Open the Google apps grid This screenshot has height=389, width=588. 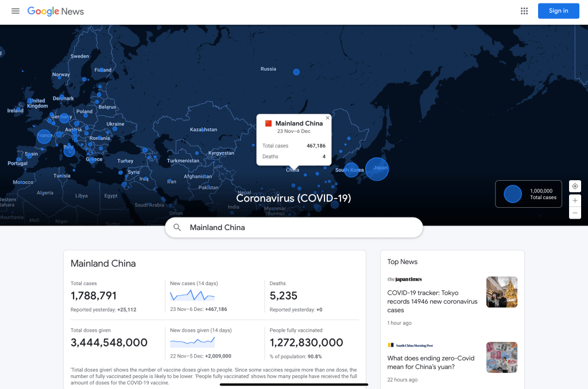point(524,11)
